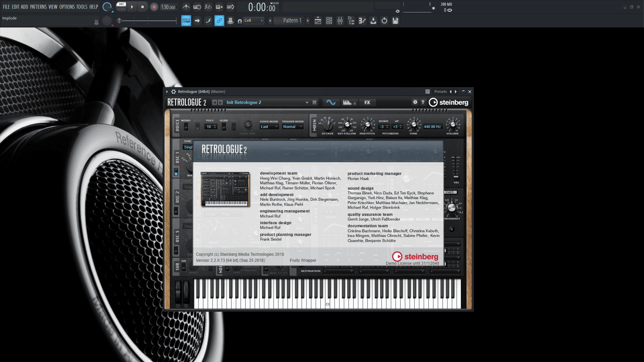Click the step editing mode icon
Image resolution: width=644 pixels, height=362 pixels.
(x=197, y=21)
